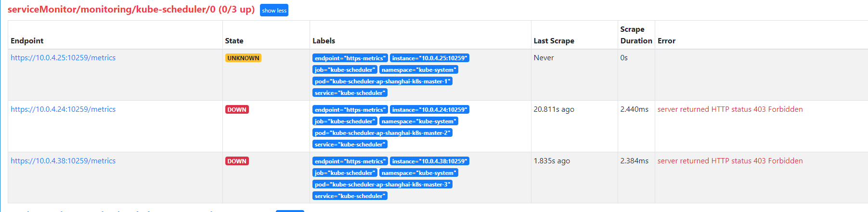Click the UNKNOWN state badge
The height and width of the screenshot is (212, 868).
click(x=243, y=58)
